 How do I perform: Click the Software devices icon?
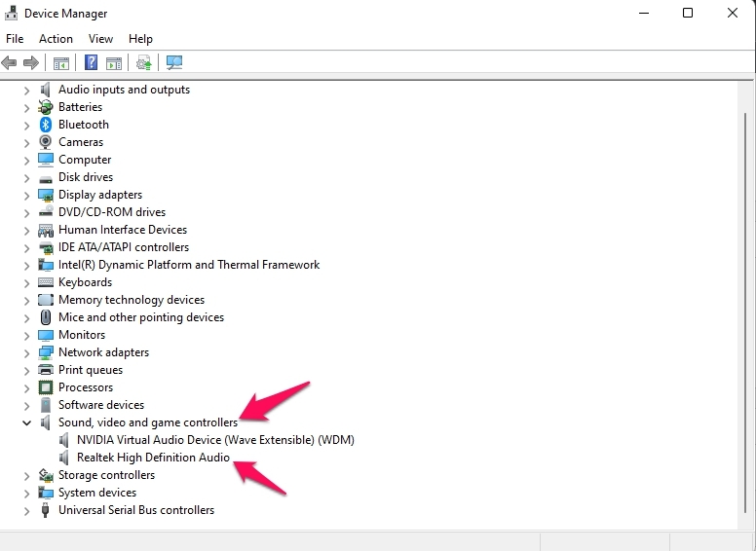46,405
